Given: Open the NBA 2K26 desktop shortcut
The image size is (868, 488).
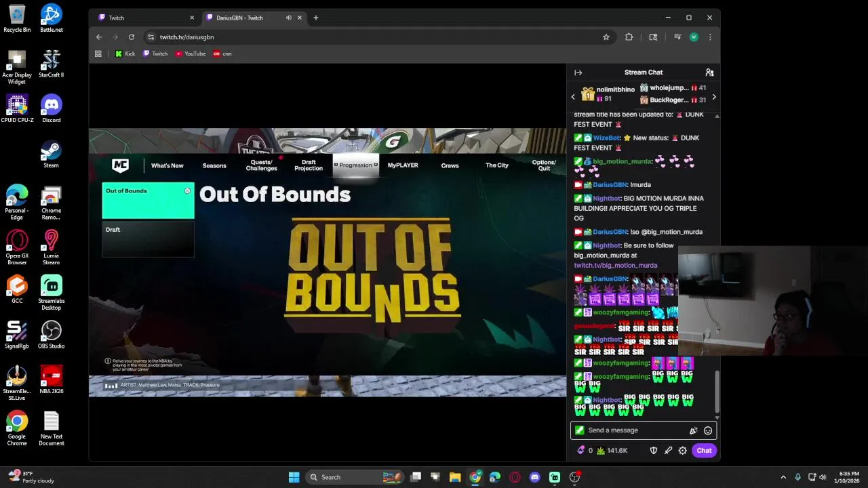Looking at the screenshot, I should [52, 380].
